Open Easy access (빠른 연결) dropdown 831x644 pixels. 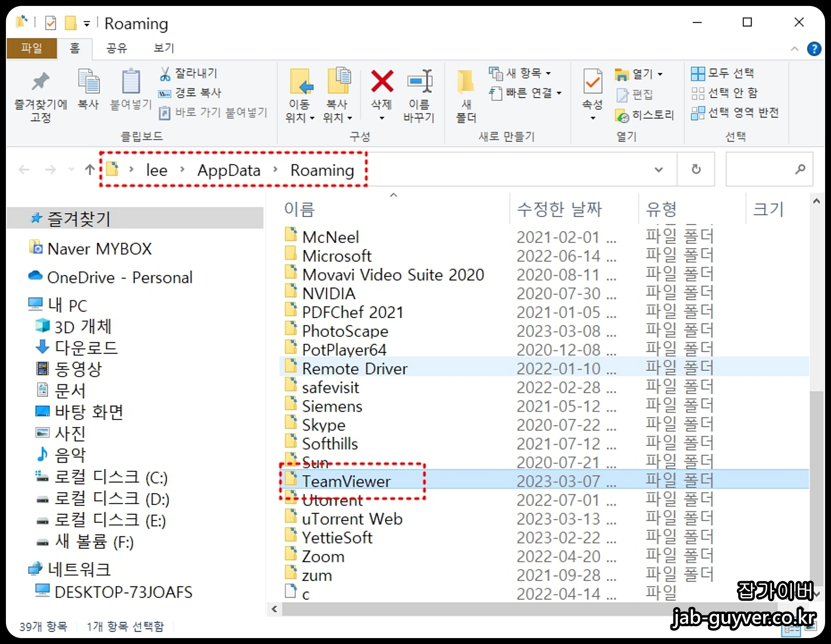tap(525, 93)
